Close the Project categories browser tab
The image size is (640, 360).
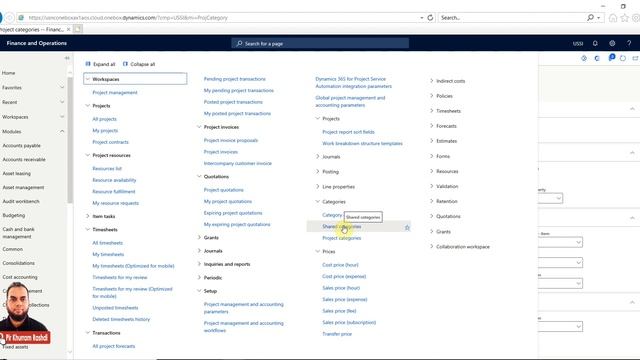tap(68, 29)
